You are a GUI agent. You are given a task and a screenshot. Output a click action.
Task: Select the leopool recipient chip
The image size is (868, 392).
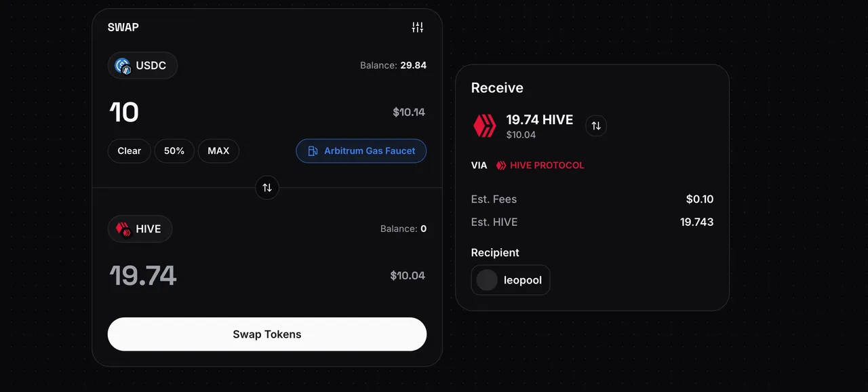click(x=511, y=280)
